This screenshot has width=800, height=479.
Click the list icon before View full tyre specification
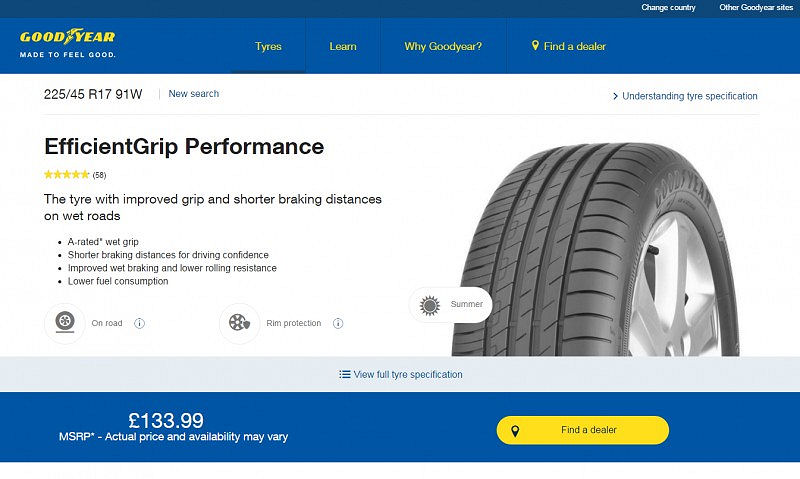[x=344, y=374]
